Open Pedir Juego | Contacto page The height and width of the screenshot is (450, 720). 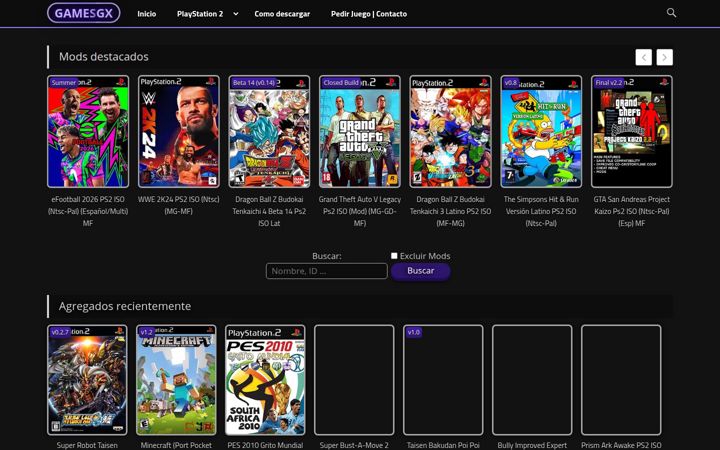[369, 14]
